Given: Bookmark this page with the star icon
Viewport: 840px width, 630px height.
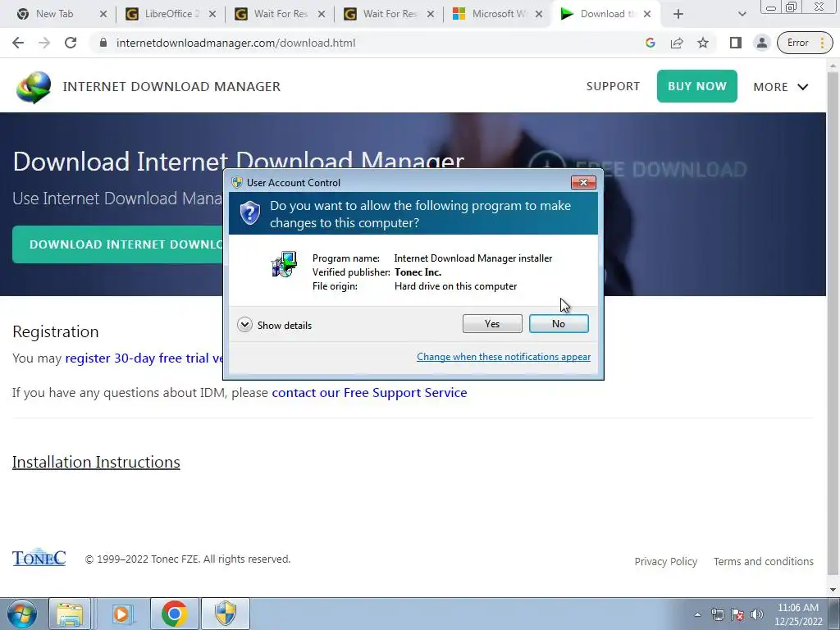Looking at the screenshot, I should pyautogui.click(x=703, y=43).
